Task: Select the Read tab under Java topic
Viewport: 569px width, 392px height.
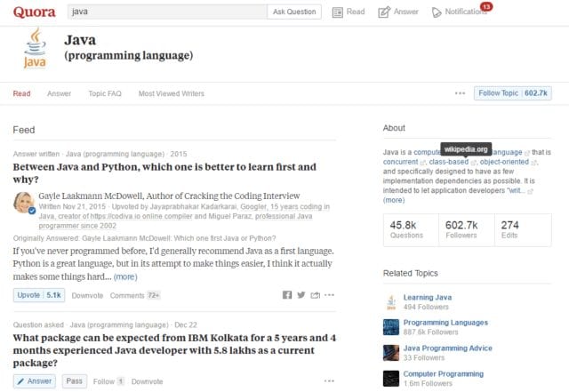Action: pos(21,93)
